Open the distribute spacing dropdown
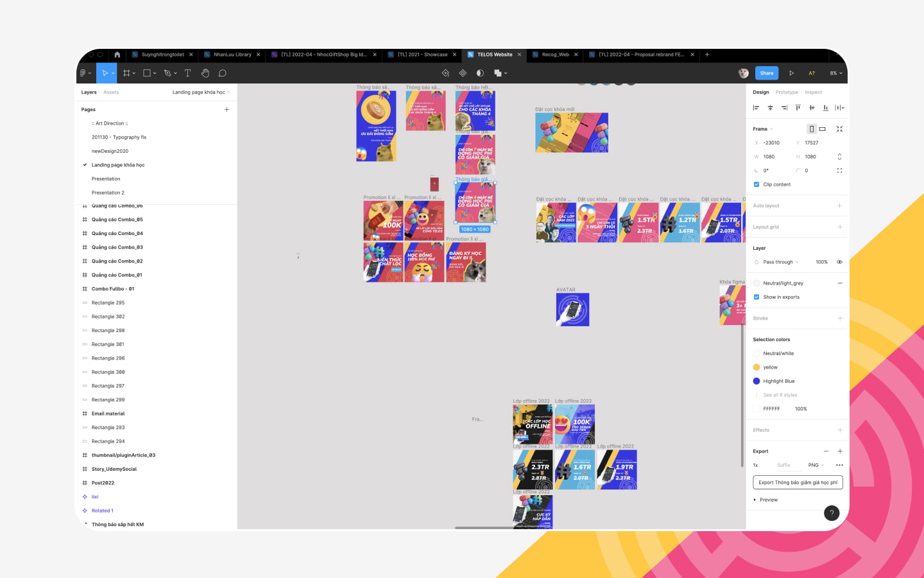 tap(839, 108)
